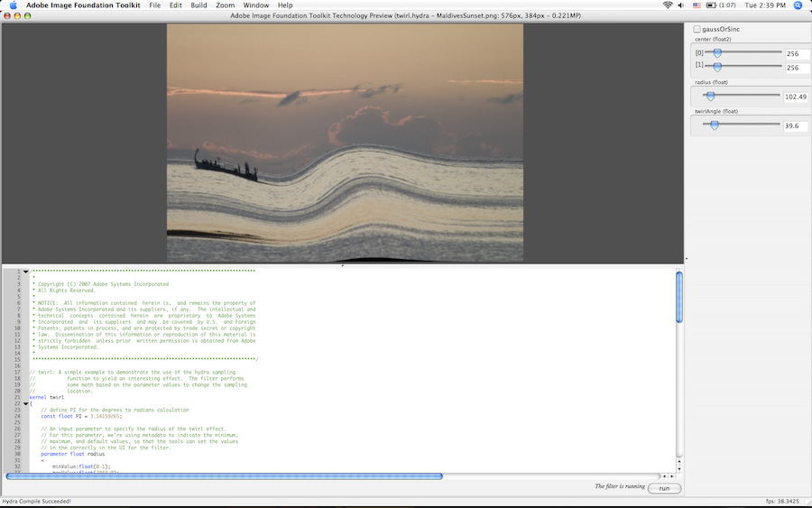Open the Apple menu
The height and width of the screenshot is (508, 812).
point(13,5)
